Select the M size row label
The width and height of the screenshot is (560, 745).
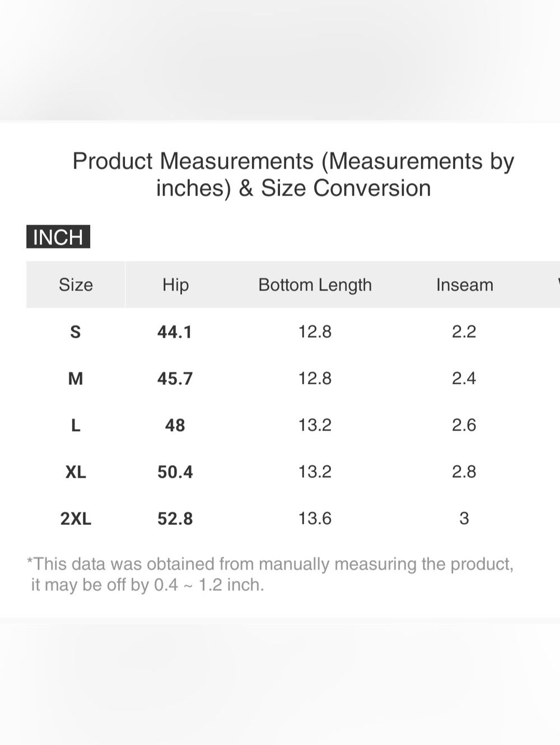point(76,379)
